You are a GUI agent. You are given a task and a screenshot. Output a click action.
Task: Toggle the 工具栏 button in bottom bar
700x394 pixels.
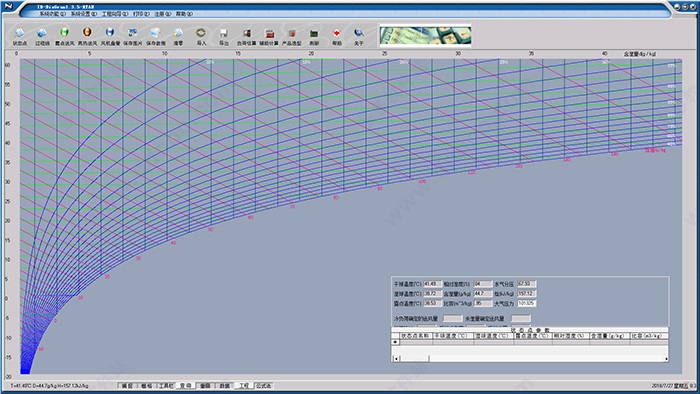[x=166, y=386]
